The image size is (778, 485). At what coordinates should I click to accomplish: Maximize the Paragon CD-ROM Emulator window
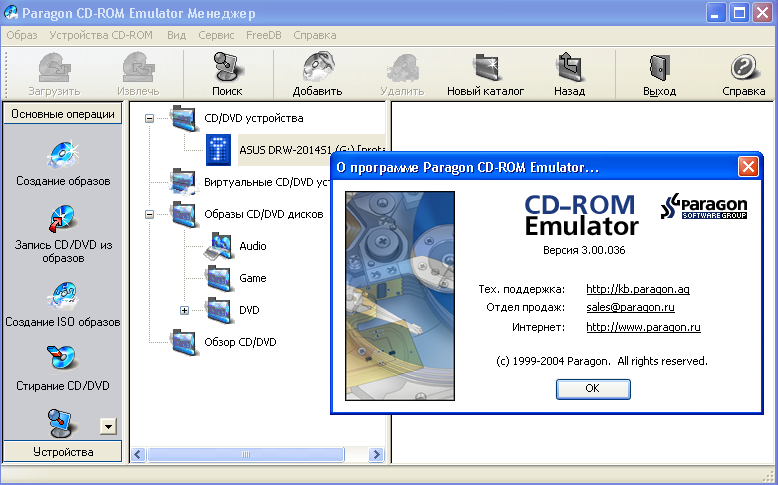(739, 13)
